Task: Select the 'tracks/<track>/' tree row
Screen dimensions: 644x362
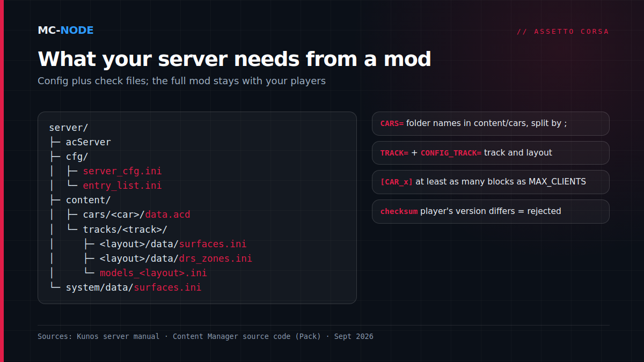Action: point(125,229)
